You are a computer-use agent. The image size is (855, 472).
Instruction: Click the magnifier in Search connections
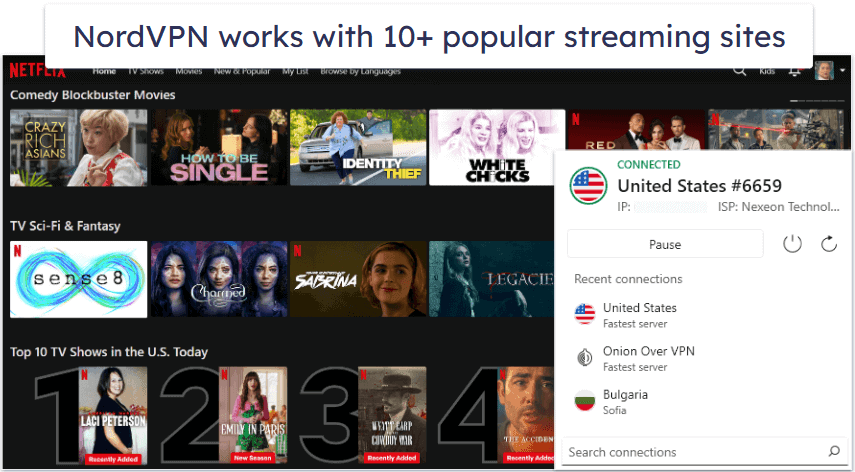(834, 452)
